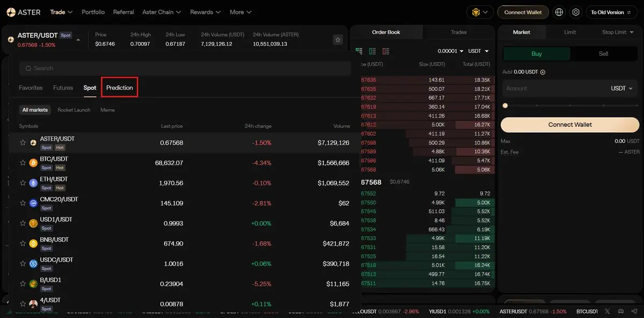Select the All markets filter
Screen dimensions: 644x318
point(35,110)
